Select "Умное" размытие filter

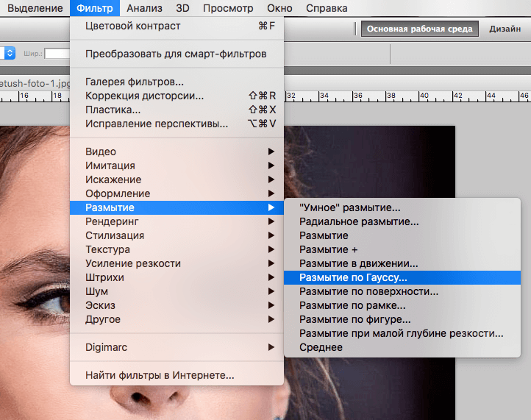click(402, 207)
